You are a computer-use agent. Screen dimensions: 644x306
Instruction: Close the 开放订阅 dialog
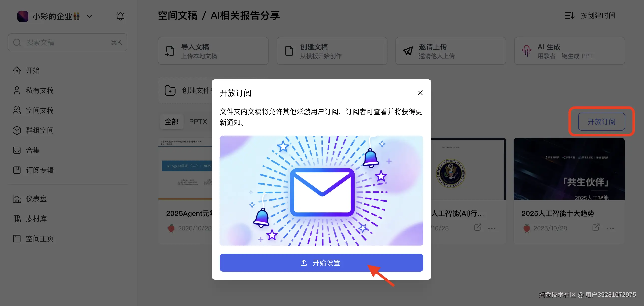tap(420, 93)
